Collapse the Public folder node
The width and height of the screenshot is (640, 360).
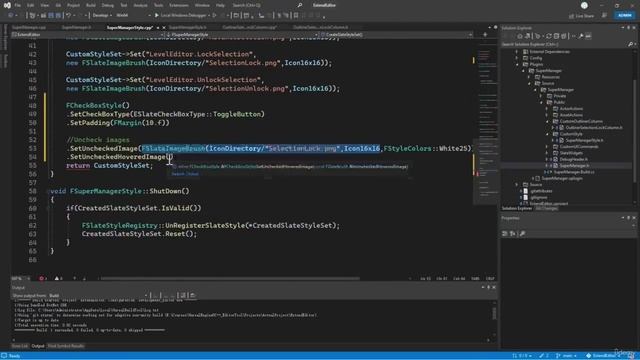click(541, 102)
